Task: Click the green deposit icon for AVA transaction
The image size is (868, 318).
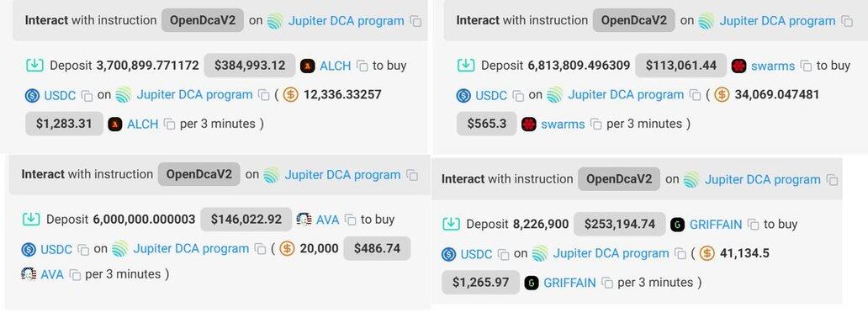Action: (x=31, y=219)
